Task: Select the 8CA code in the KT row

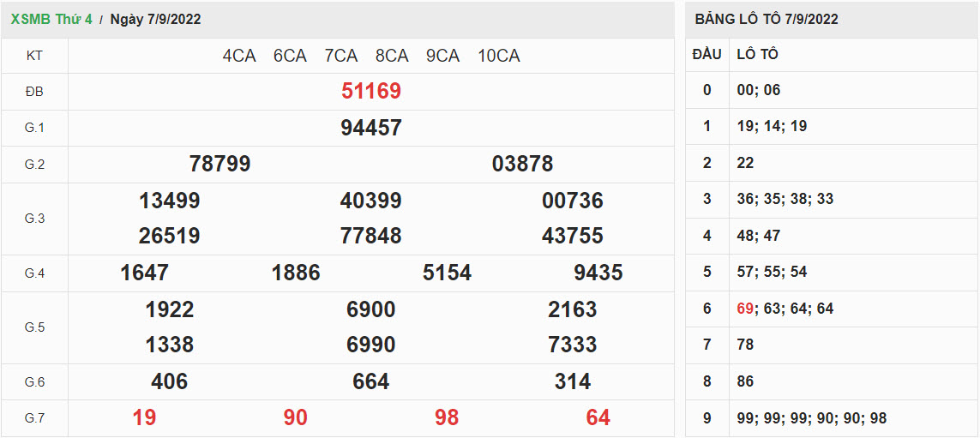Action: tap(391, 56)
